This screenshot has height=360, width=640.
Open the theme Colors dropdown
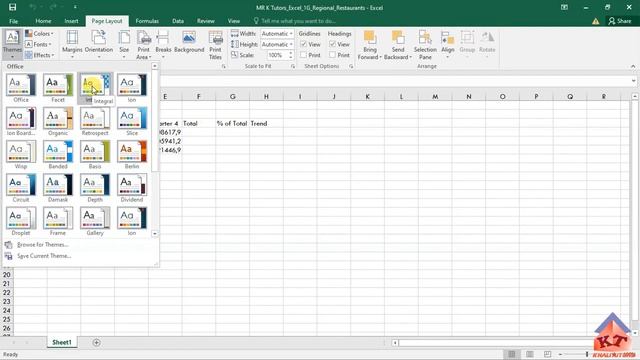(39, 33)
